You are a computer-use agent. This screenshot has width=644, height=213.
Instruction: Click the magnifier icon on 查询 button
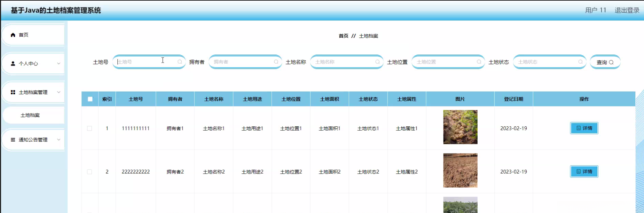tap(611, 62)
